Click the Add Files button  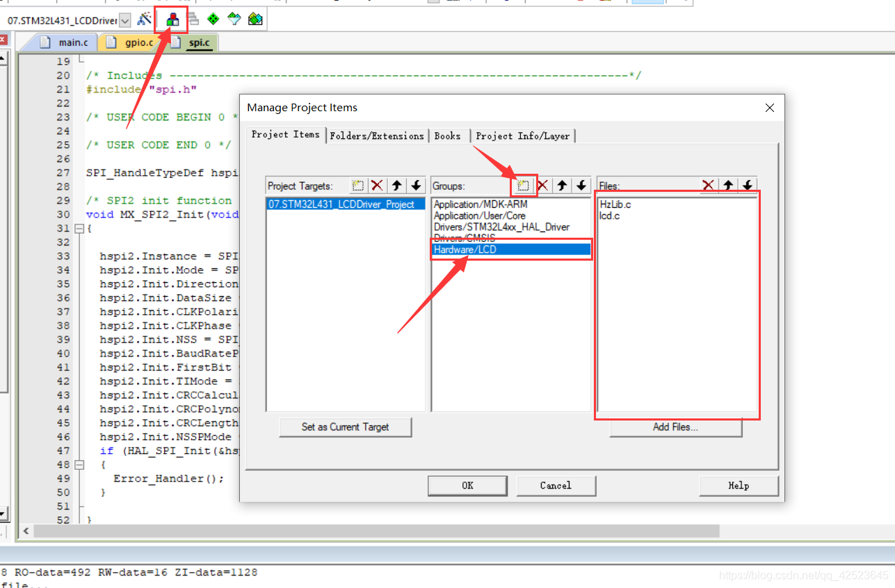point(675,427)
